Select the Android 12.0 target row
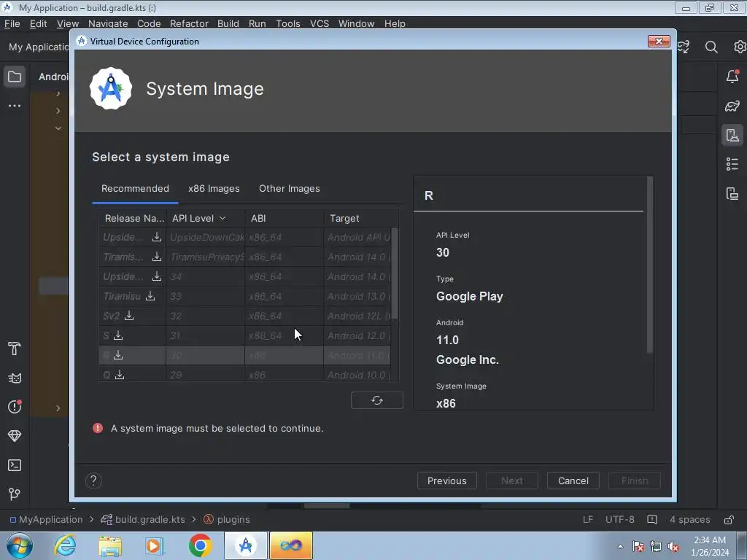Image resolution: width=747 pixels, height=560 pixels. (x=244, y=335)
